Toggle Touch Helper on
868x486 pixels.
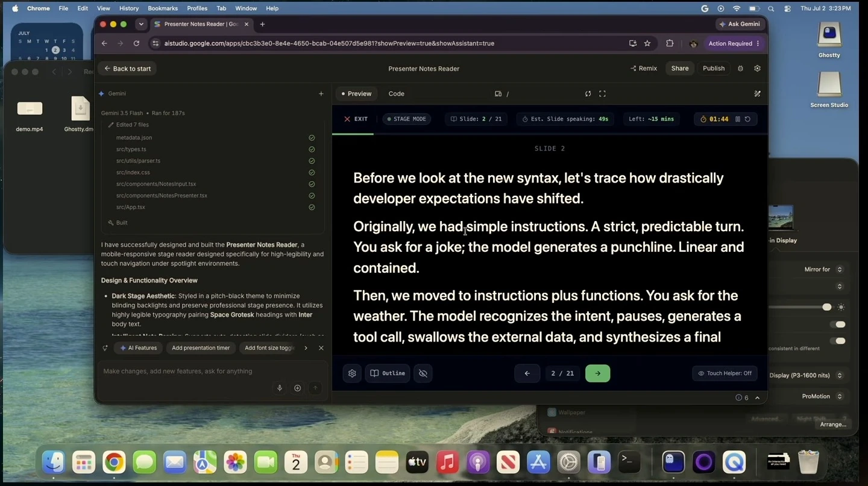pos(725,373)
